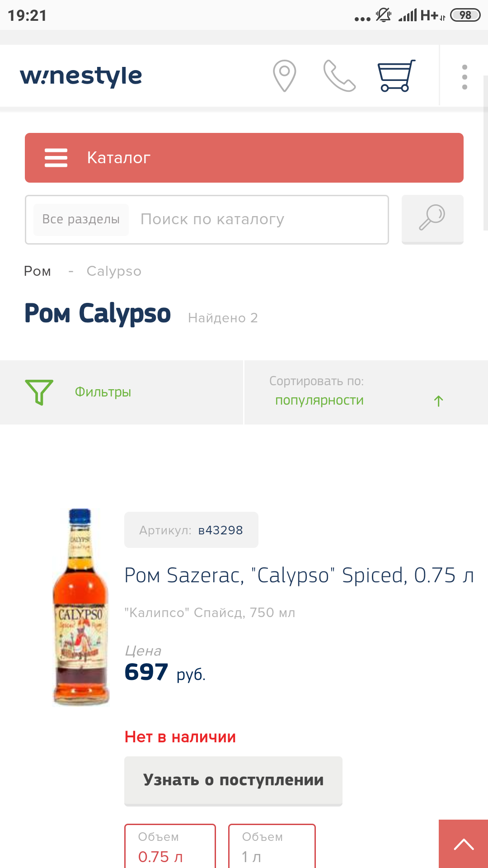
Task: Go to the Ром breadcrumb
Action: 38,271
